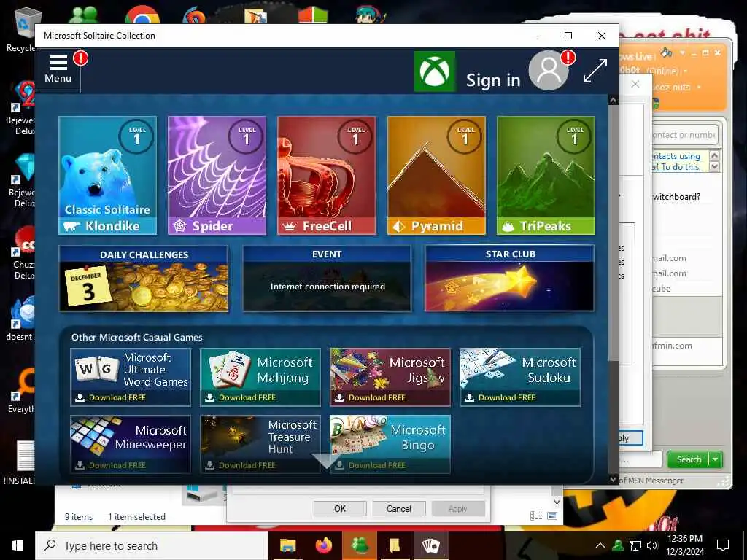Download Microsoft Sudoku game

(519, 377)
